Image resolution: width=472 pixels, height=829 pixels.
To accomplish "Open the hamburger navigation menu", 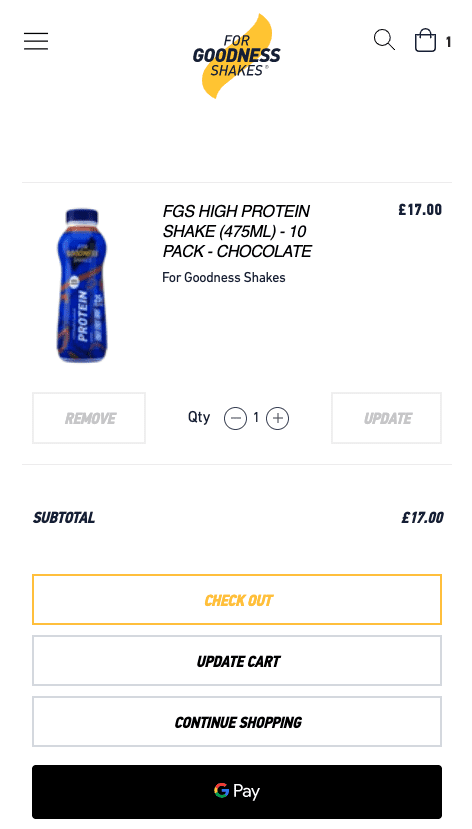I will pyautogui.click(x=36, y=41).
